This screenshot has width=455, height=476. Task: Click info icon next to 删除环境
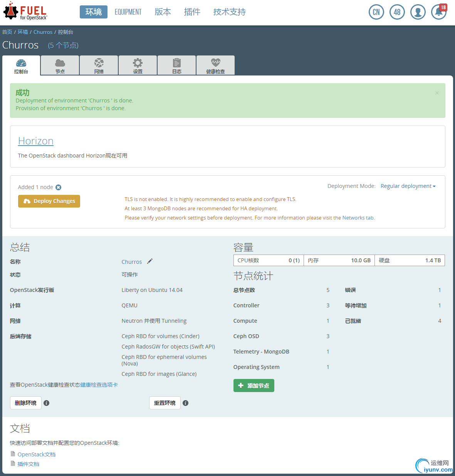click(46, 403)
